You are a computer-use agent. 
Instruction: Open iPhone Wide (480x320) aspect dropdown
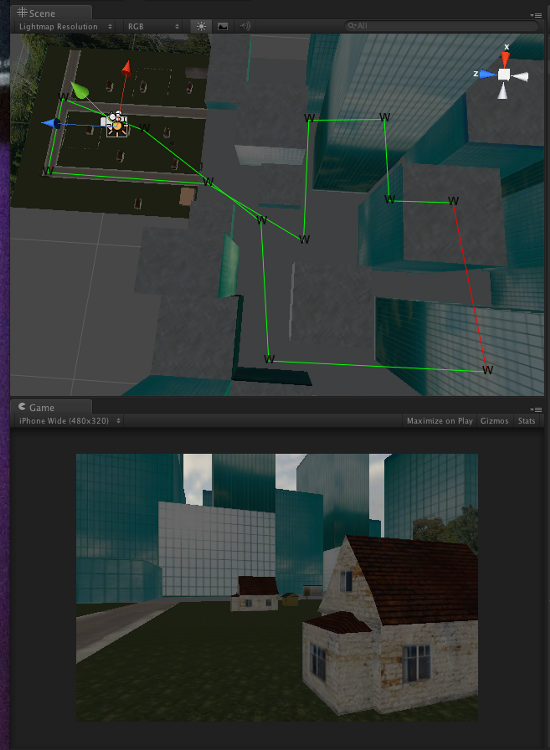[69, 421]
